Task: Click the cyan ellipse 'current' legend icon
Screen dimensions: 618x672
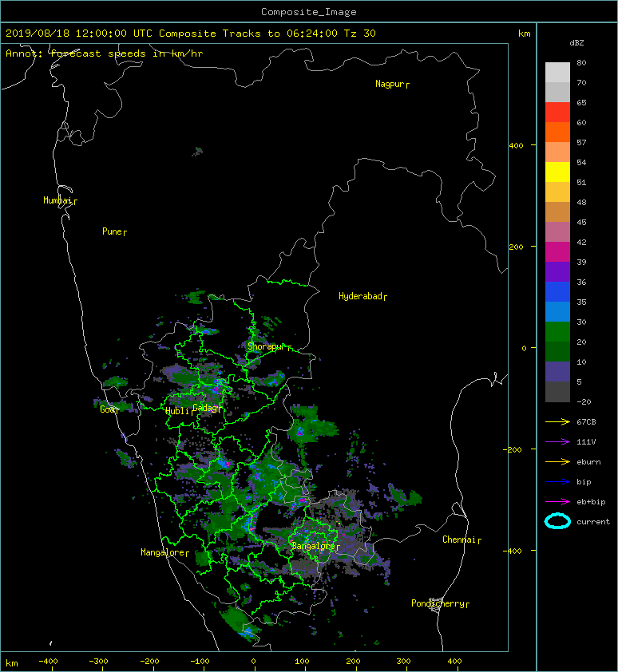Action: pyautogui.click(x=557, y=521)
